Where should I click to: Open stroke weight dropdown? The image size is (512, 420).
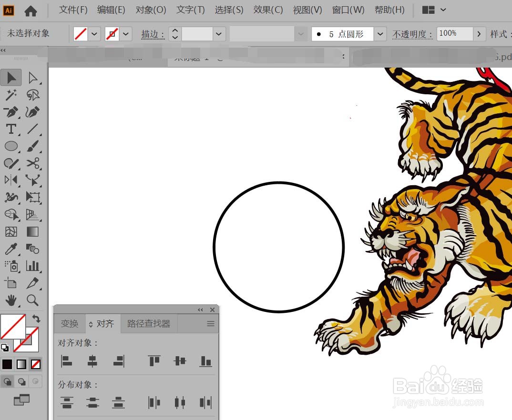click(219, 34)
